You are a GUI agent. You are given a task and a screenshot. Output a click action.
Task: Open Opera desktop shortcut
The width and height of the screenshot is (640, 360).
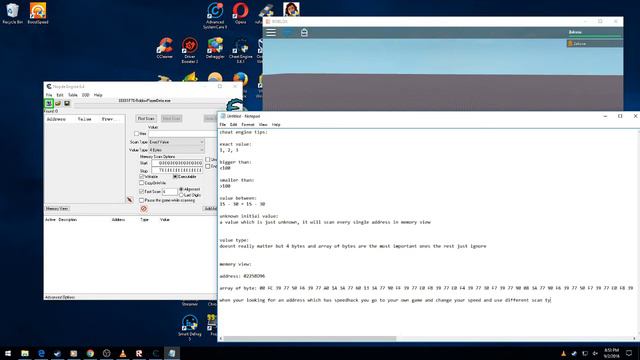(240, 13)
